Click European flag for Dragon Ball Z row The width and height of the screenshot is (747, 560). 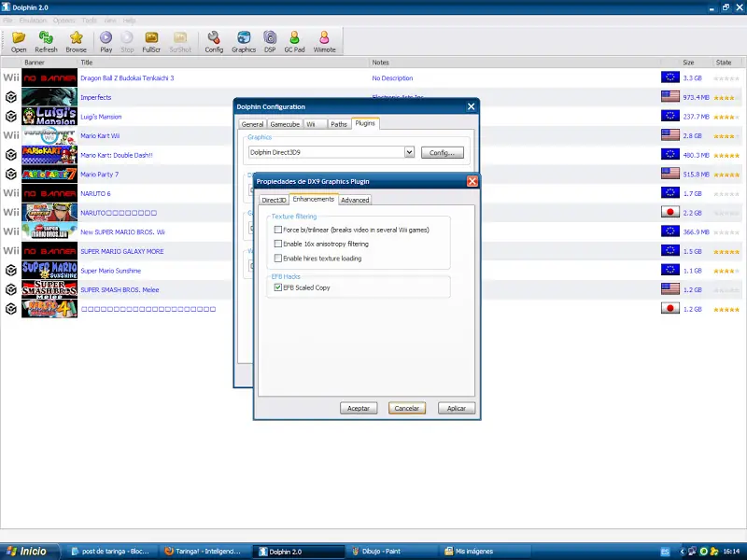tap(670, 77)
